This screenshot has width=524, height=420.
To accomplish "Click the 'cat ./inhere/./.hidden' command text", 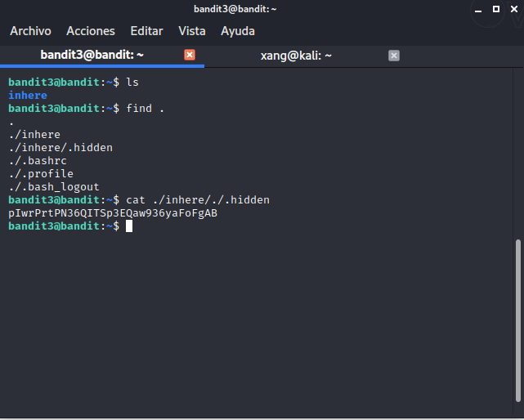I will 198,200.
